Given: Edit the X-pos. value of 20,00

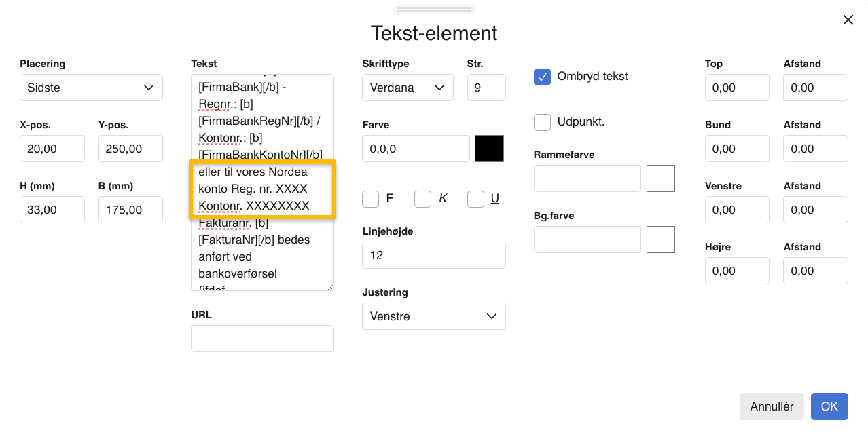Looking at the screenshot, I should 52,148.
